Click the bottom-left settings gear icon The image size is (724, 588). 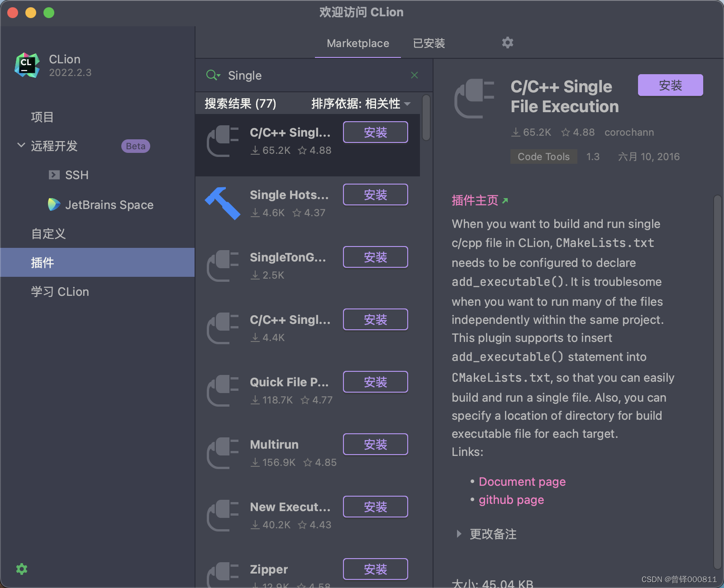[x=21, y=569]
